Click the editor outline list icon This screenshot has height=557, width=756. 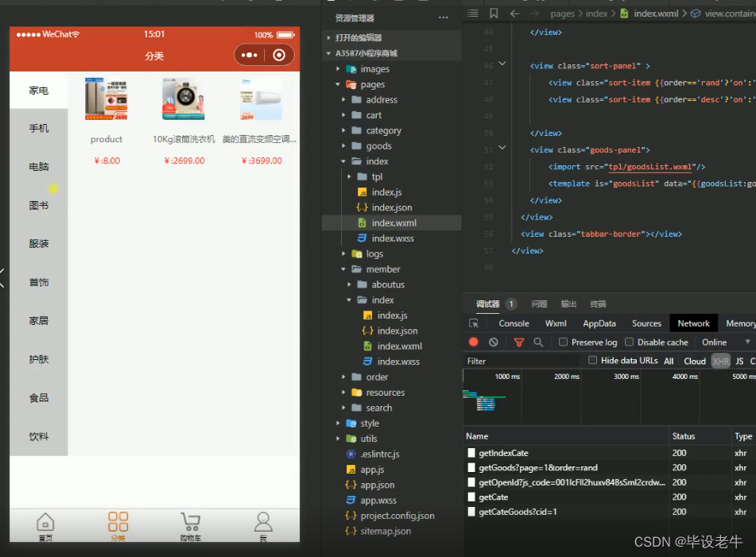pyautogui.click(x=473, y=14)
